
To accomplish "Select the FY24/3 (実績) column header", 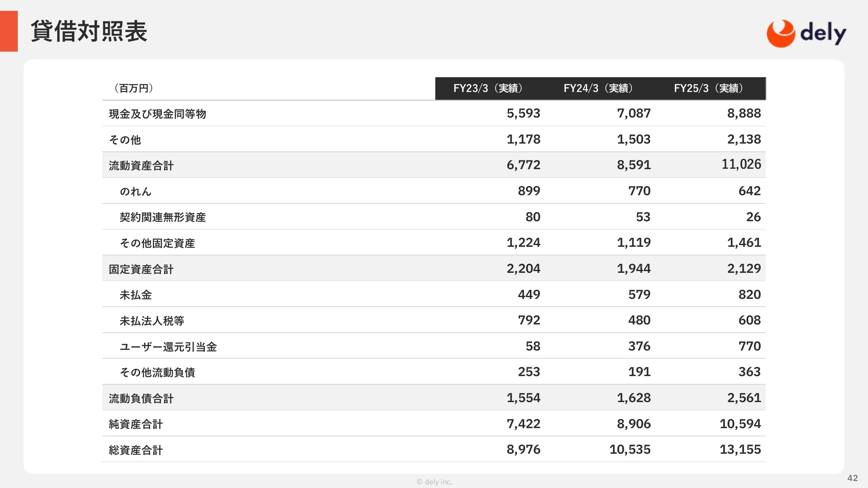I will coord(598,88).
